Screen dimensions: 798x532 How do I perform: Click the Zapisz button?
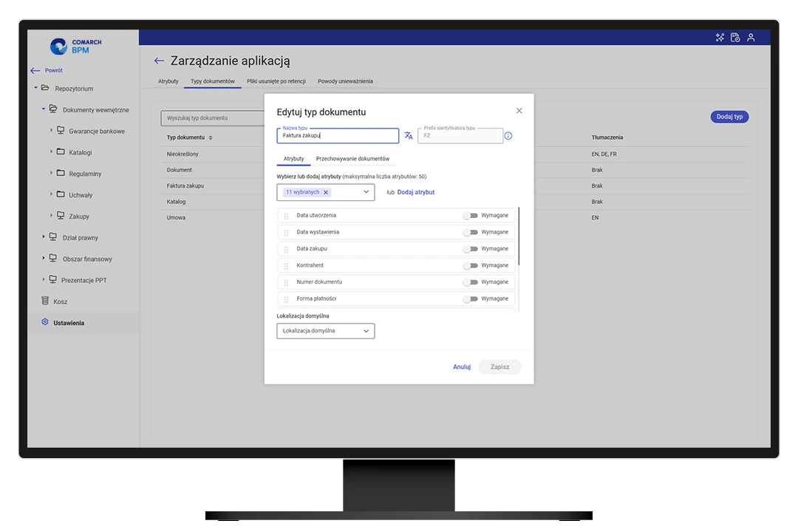click(499, 367)
